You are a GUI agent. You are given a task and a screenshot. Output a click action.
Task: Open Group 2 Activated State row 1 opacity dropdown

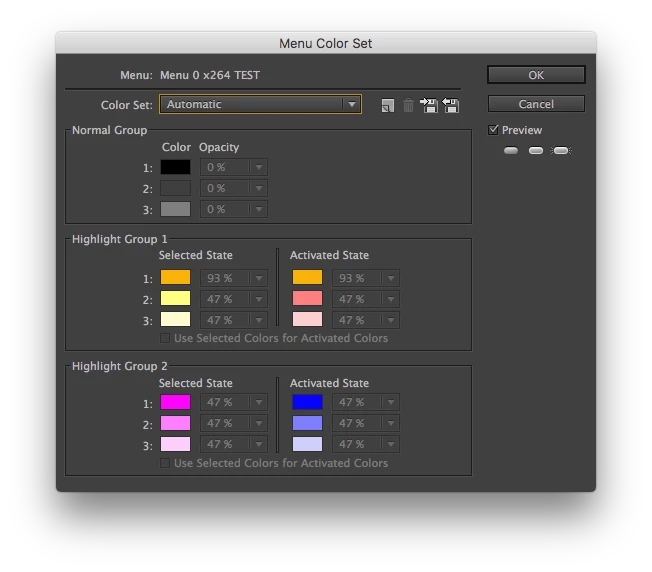[366, 402]
